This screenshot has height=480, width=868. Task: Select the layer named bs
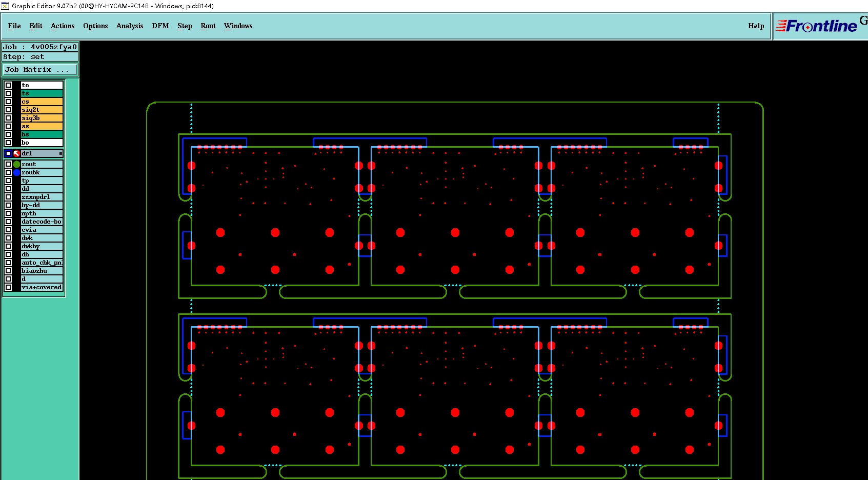click(42, 134)
